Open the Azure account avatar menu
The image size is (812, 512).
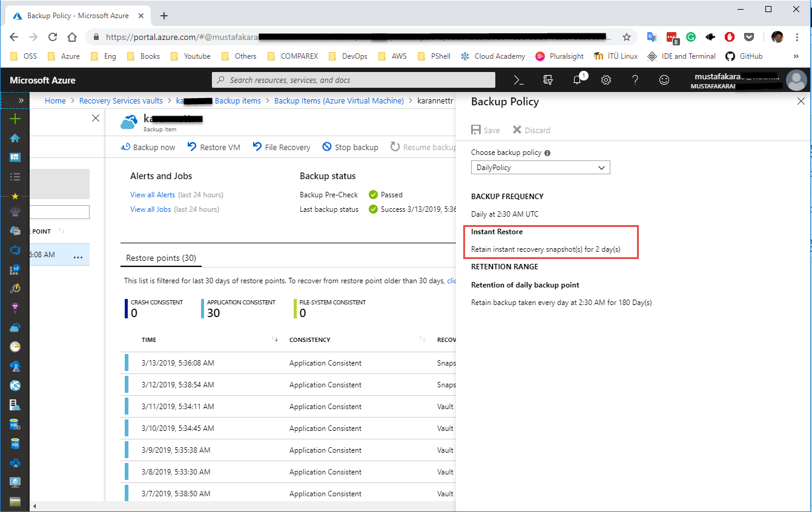pos(796,80)
